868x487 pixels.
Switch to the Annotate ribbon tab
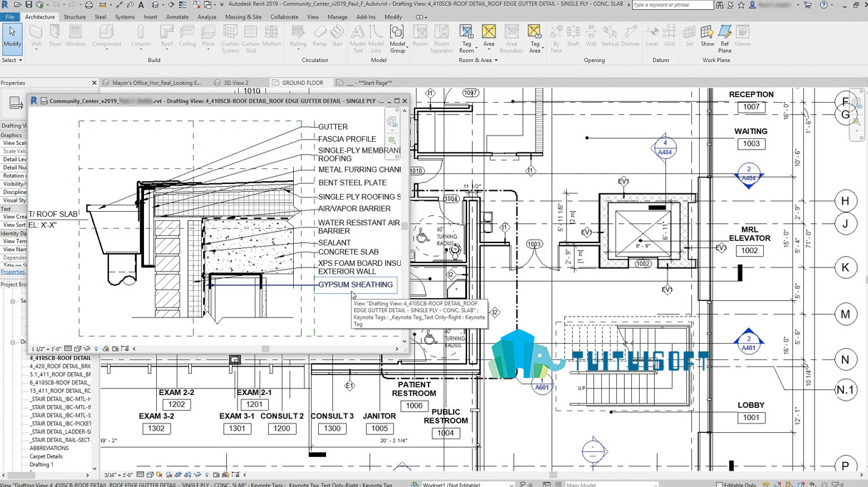coord(178,17)
